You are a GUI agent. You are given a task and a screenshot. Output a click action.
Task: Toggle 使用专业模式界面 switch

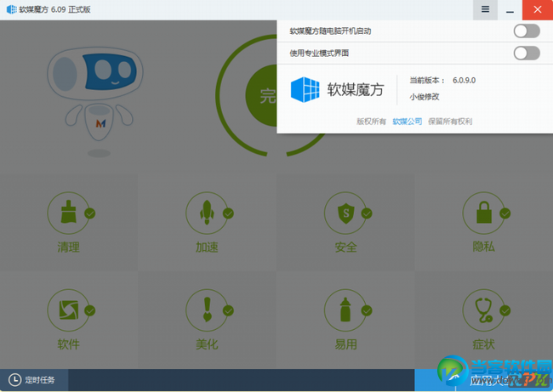(527, 54)
